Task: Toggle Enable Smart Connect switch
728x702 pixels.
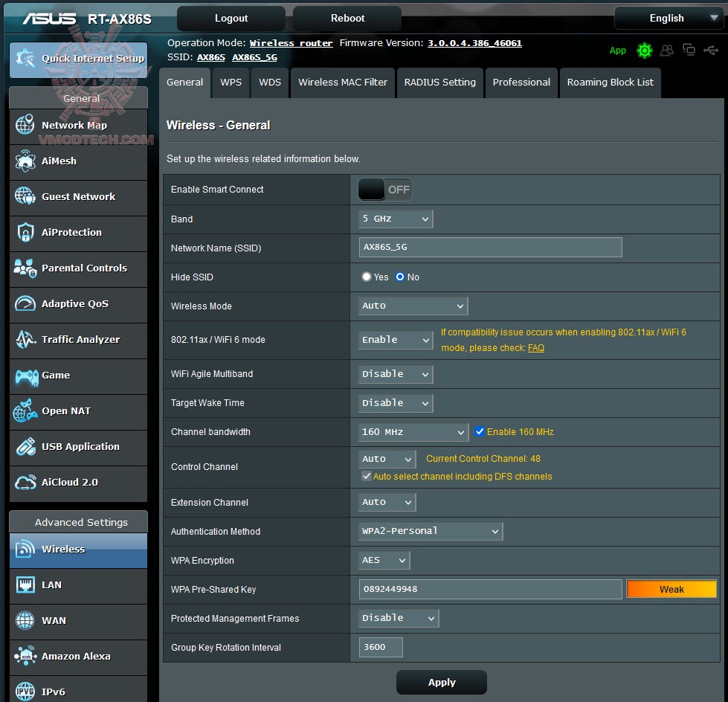Action: pyautogui.click(x=385, y=190)
